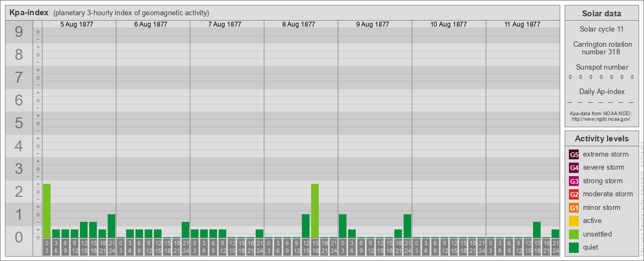Click the 5 Aug 21-24h quiet bar

(x=112, y=226)
